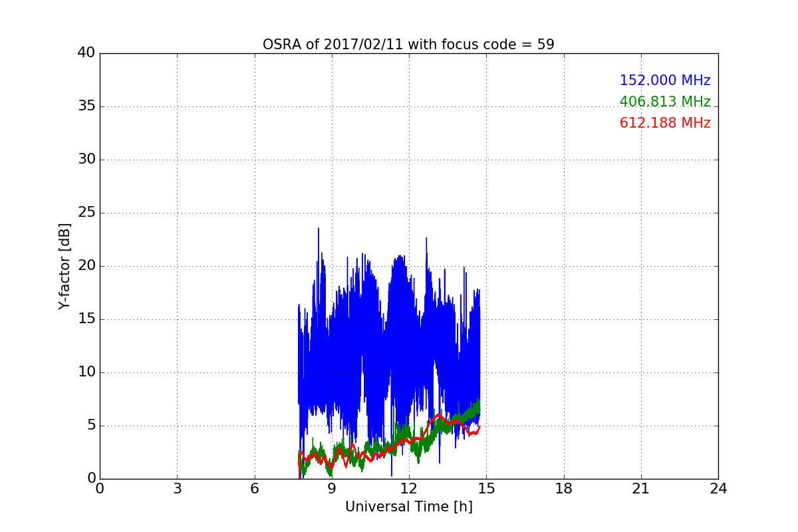
Task: Click the x-axis tick label '24'
Action: pos(718,489)
